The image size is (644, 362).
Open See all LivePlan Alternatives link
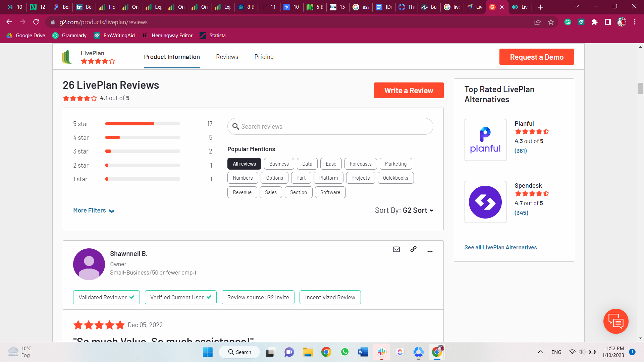point(500,247)
